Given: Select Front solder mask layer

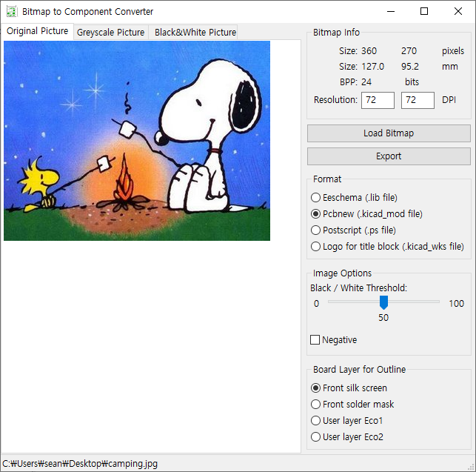Looking at the screenshot, I should pyautogui.click(x=352, y=405).
